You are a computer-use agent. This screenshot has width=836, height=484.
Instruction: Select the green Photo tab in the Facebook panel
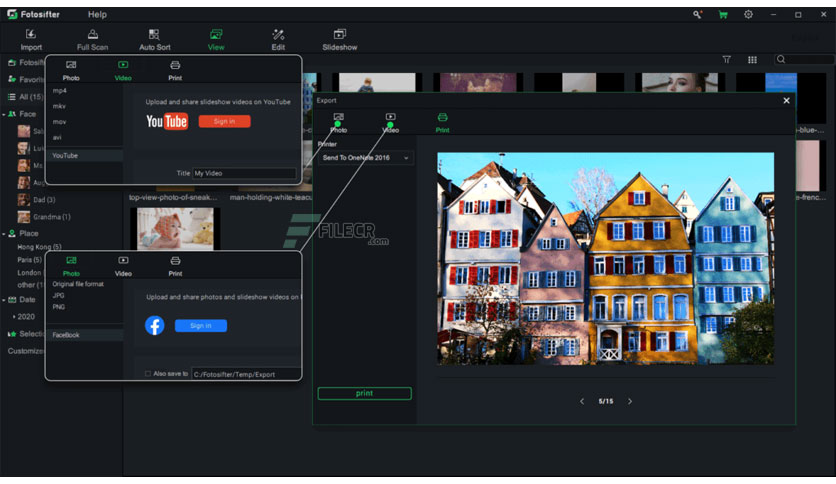click(71, 266)
